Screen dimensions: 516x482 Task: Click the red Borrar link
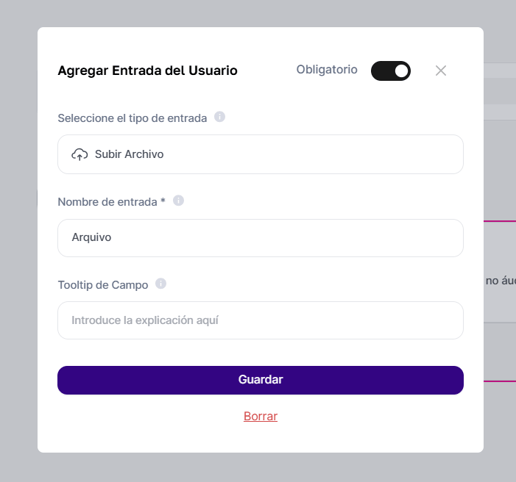(260, 416)
